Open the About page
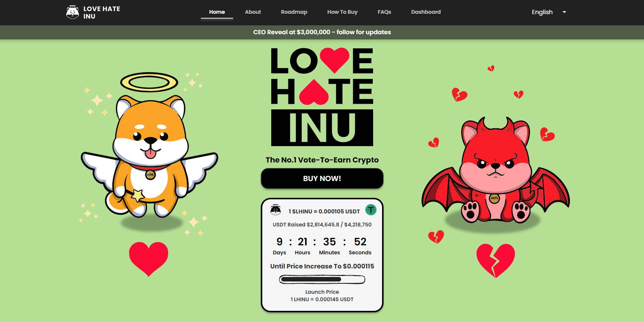Image resolution: width=644 pixels, height=322 pixels. [x=253, y=12]
